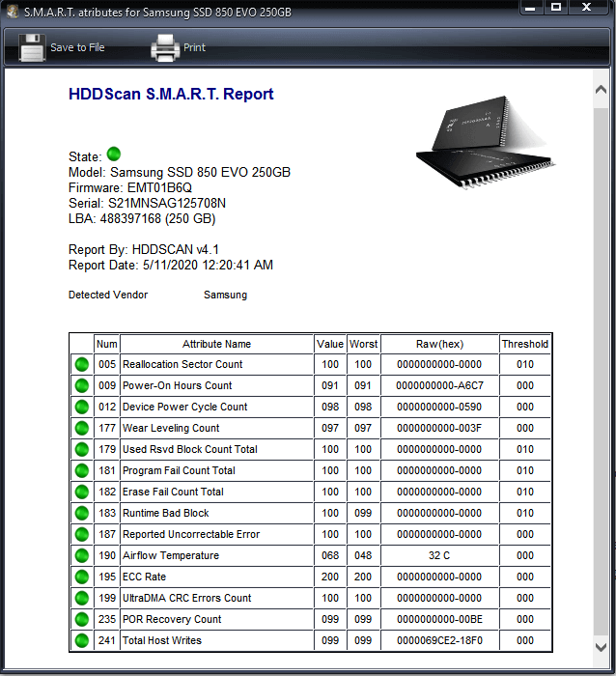This screenshot has height=676, width=616.
Task: Click the green status dot for UltraDMA CRC Errors Count
Action: (x=82, y=598)
